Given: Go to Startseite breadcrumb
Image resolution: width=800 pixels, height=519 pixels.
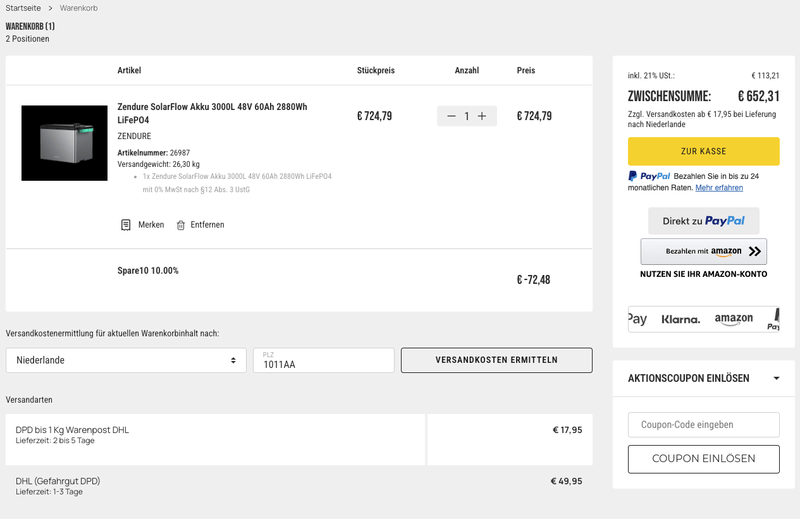Looking at the screenshot, I should pos(23,8).
